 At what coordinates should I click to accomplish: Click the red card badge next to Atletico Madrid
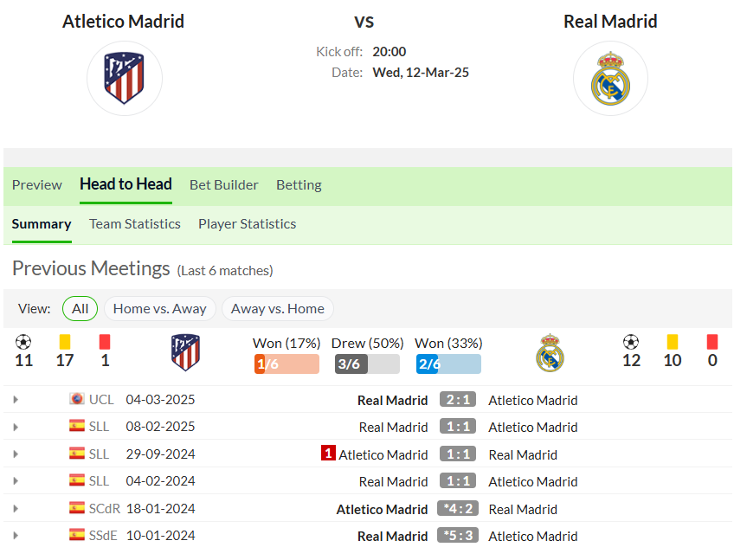coord(328,454)
